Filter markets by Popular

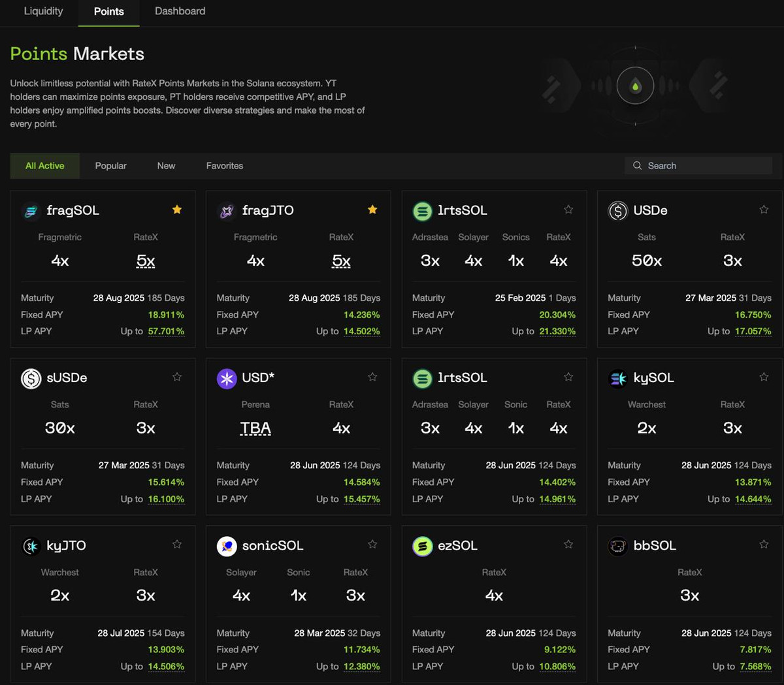[x=110, y=166]
